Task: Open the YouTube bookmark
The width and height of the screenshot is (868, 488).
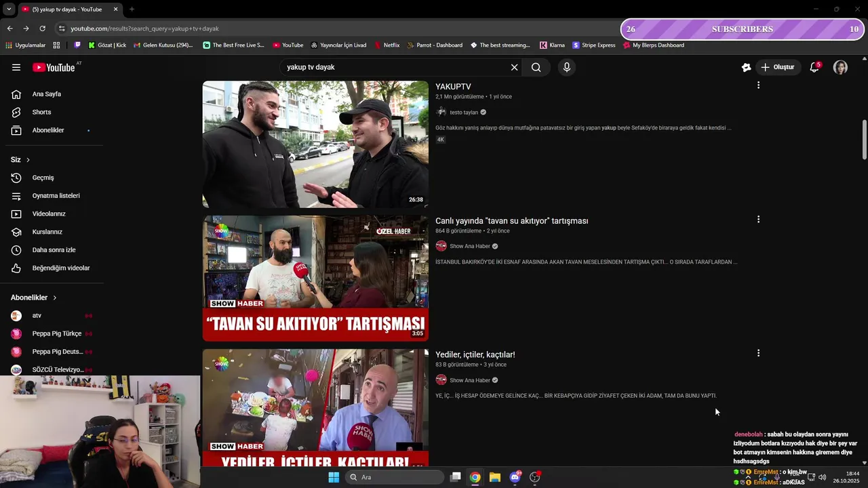Action: (x=288, y=45)
